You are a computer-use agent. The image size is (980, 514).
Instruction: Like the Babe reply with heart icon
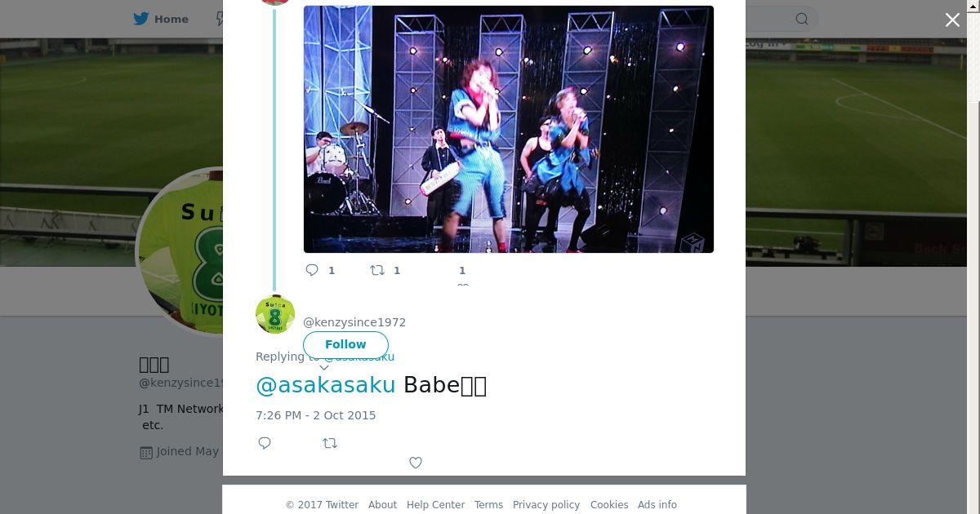click(416, 463)
